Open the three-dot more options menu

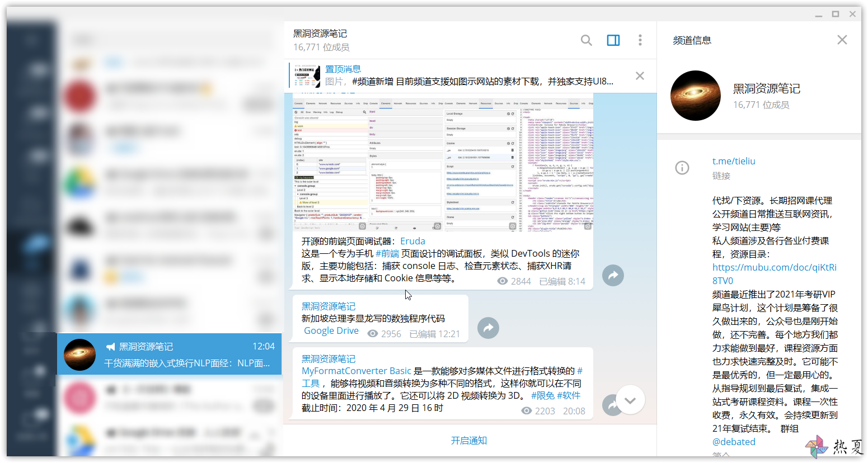640,40
